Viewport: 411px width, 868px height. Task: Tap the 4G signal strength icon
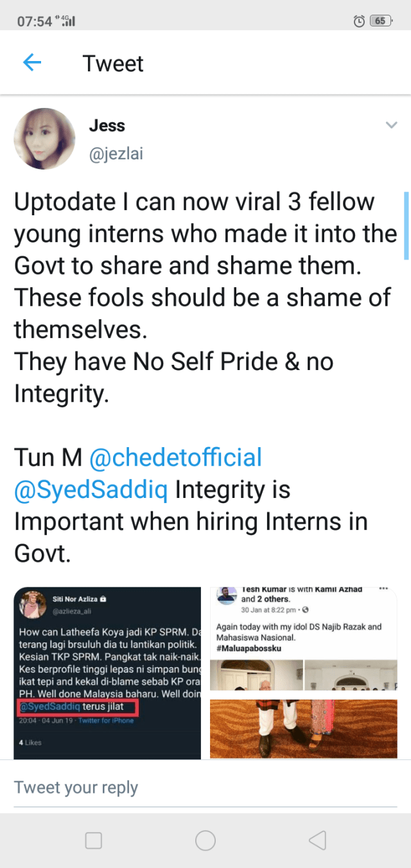pos(66,21)
